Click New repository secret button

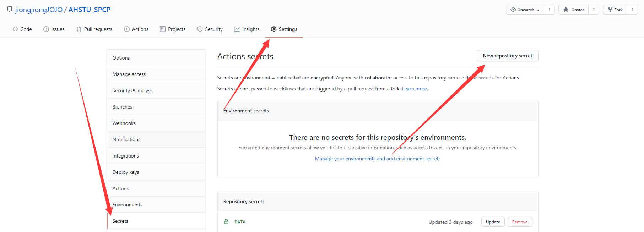point(507,56)
